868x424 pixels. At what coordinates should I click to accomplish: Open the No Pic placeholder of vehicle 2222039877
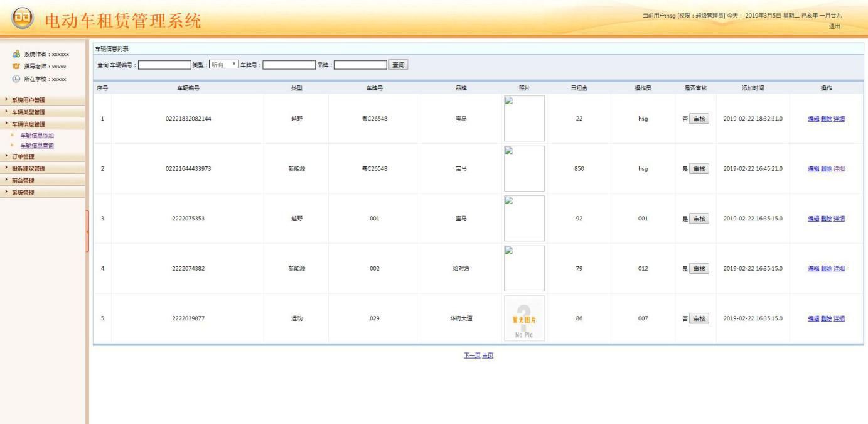524,318
